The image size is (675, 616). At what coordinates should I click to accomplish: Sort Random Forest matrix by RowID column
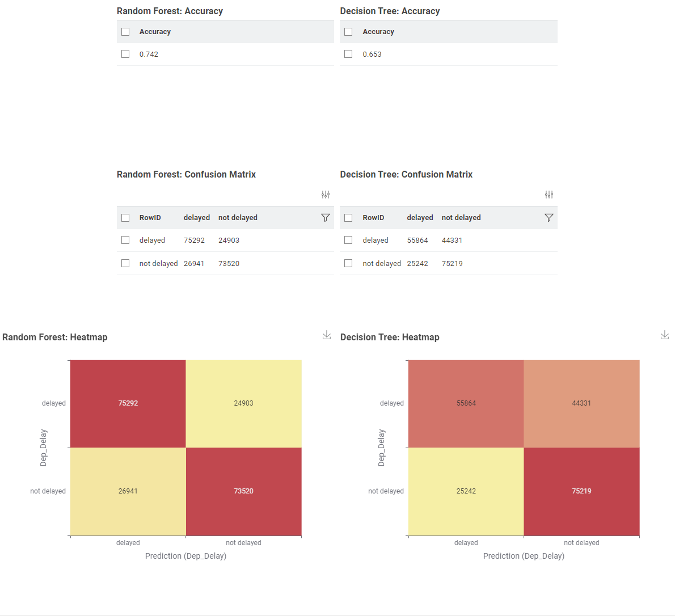(x=150, y=218)
